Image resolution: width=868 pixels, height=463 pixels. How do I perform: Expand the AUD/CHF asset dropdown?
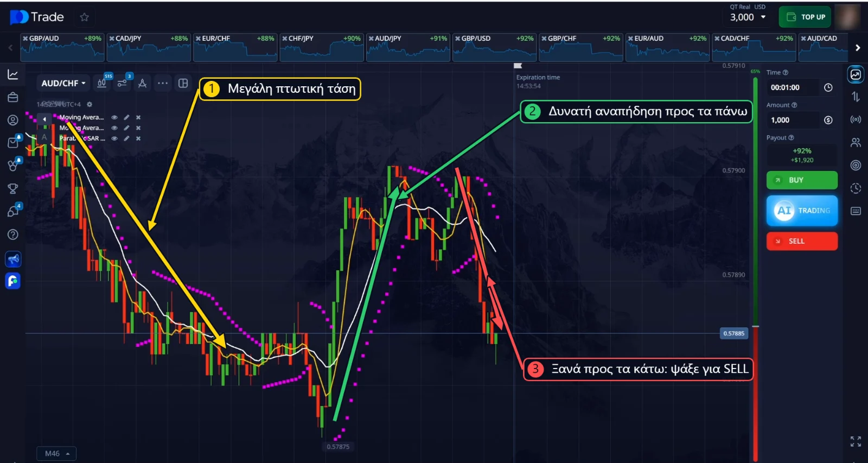pos(63,83)
